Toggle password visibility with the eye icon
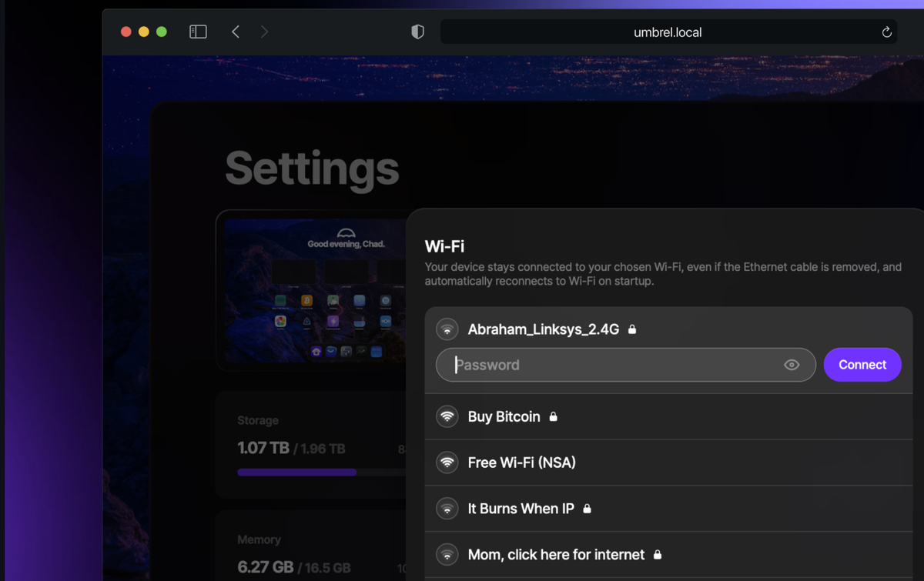924x581 pixels. coord(792,365)
